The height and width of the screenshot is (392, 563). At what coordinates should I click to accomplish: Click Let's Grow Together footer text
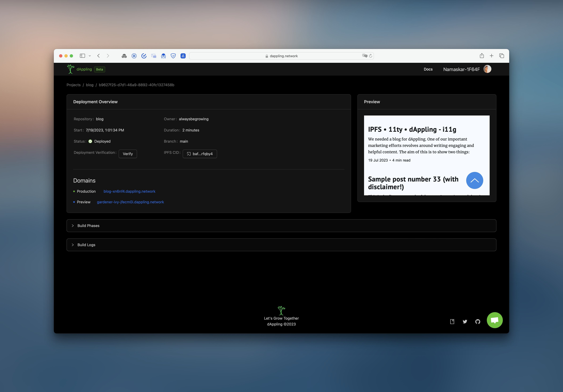tap(281, 318)
